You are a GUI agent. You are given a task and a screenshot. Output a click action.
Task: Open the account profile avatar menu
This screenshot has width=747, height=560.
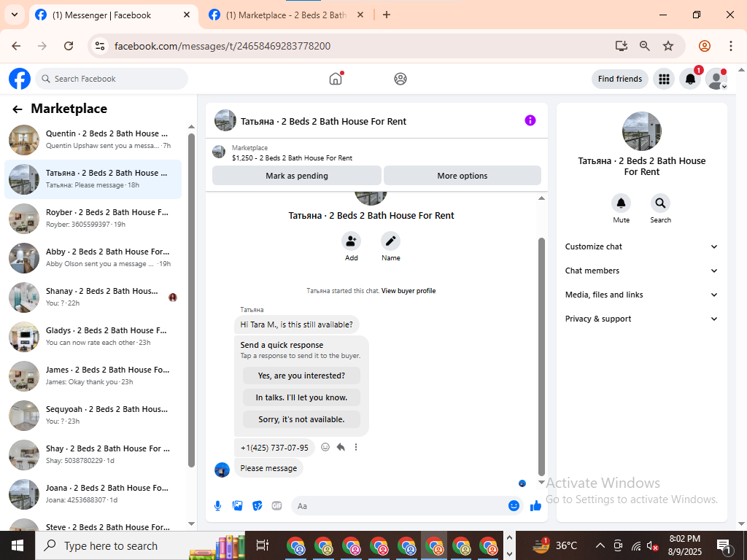[x=716, y=79]
